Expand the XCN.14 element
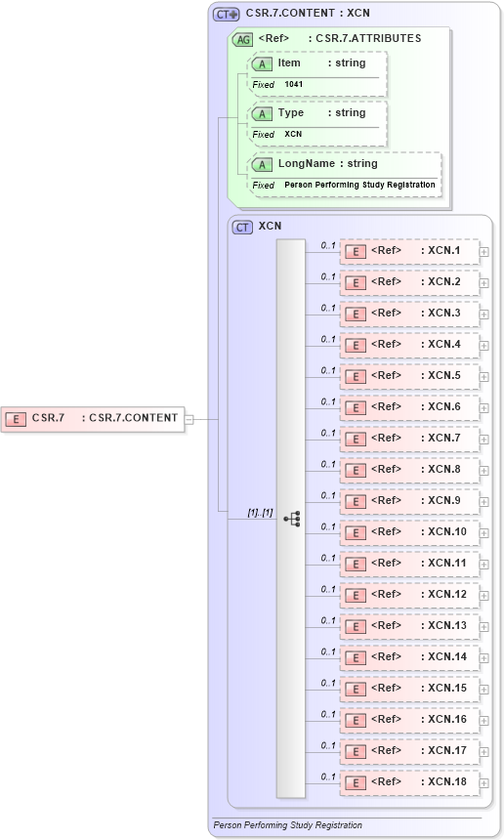504x840 pixels. click(483, 658)
